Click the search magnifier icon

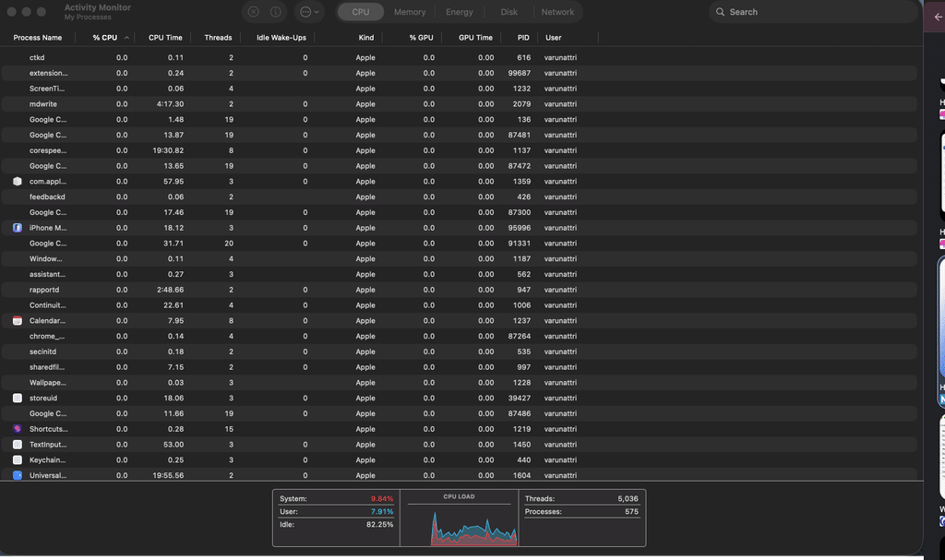pyautogui.click(x=720, y=12)
